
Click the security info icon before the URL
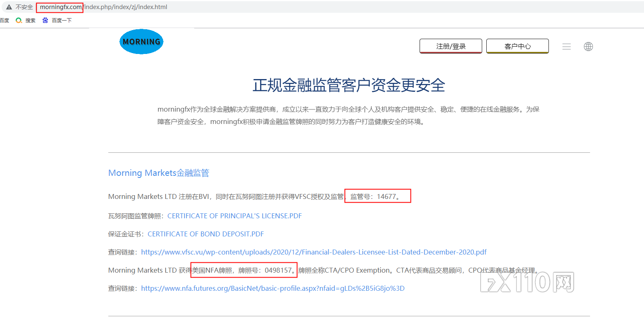[x=9, y=7]
